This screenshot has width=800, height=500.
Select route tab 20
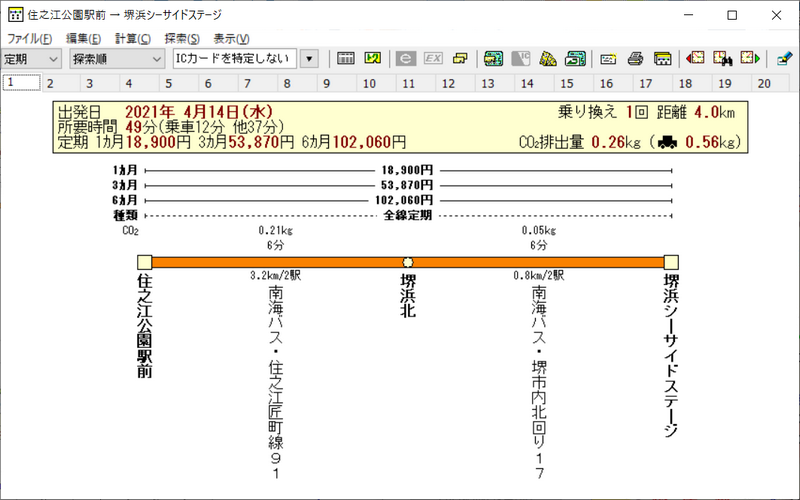point(772,83)
